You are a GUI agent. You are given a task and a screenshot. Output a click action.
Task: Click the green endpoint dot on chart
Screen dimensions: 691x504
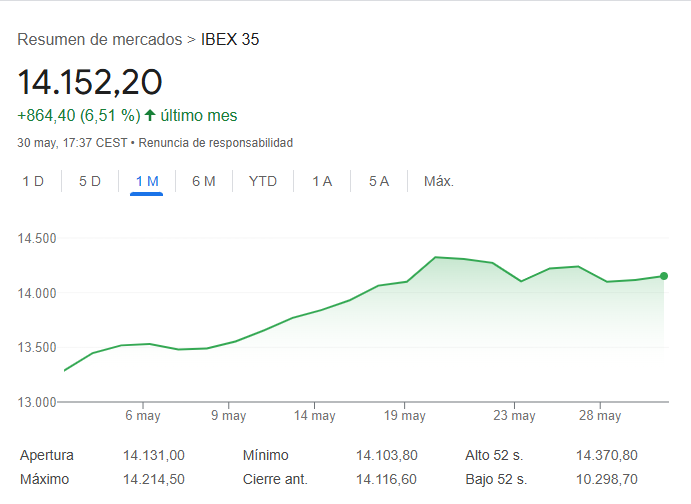664,276
